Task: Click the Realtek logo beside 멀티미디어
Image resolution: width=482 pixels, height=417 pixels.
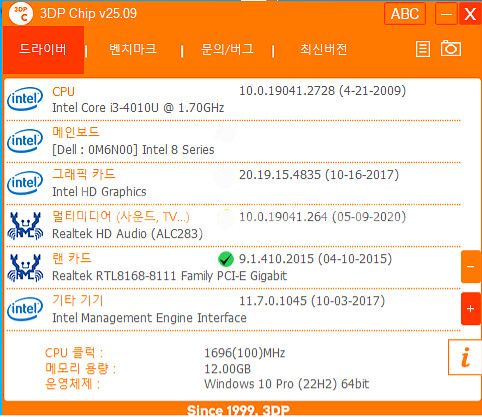Action: coord(25,226)
